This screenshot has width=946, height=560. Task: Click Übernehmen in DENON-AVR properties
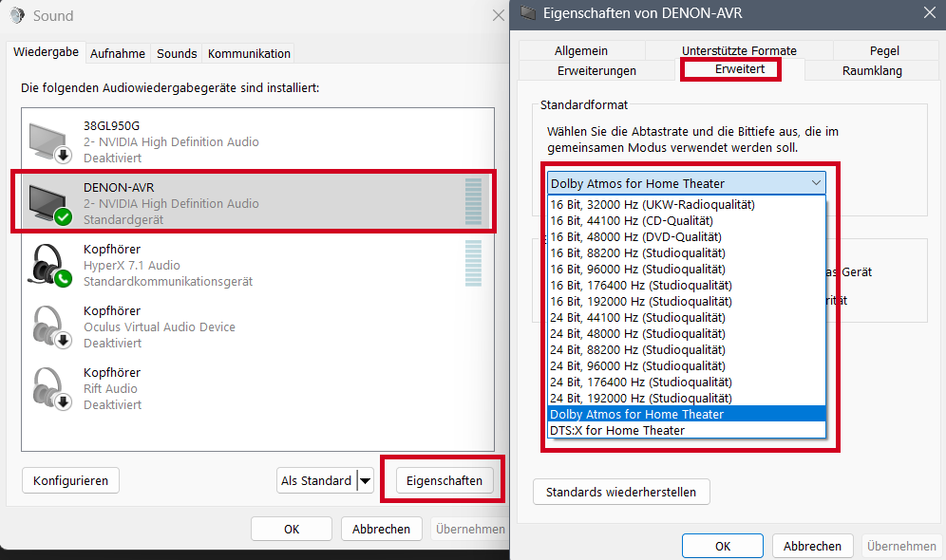901,546
